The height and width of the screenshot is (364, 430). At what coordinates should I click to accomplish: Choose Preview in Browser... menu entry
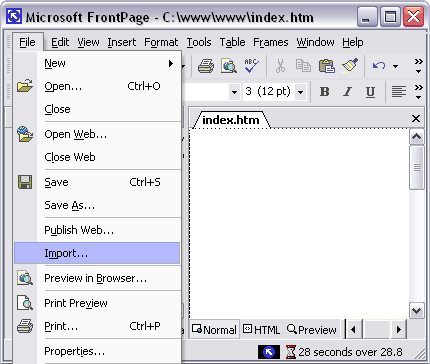tap(97, 278)
